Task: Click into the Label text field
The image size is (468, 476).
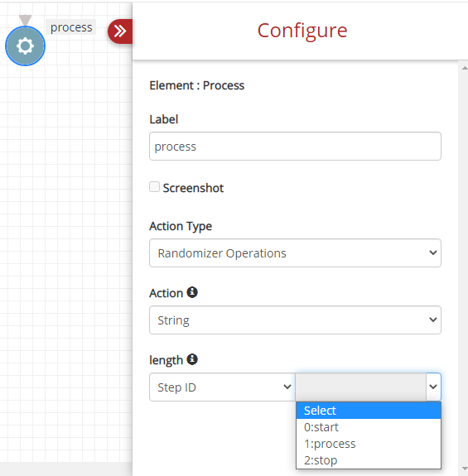Action: tap(295, 146)
